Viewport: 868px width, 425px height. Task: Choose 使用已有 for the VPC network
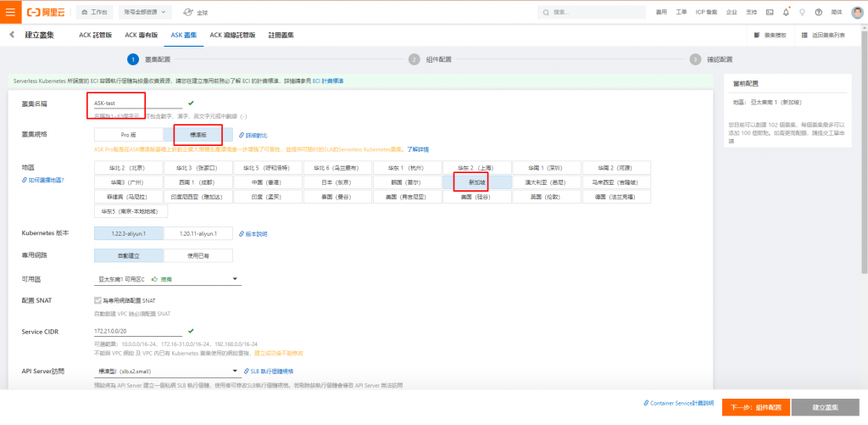coord(198,255)
